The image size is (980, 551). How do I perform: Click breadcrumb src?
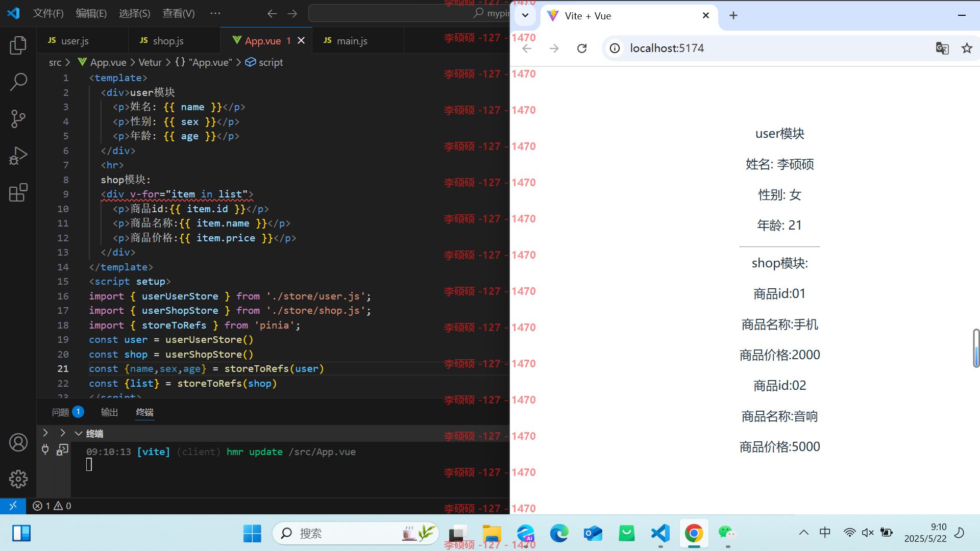pyautogui.click(x=55, y=62)
